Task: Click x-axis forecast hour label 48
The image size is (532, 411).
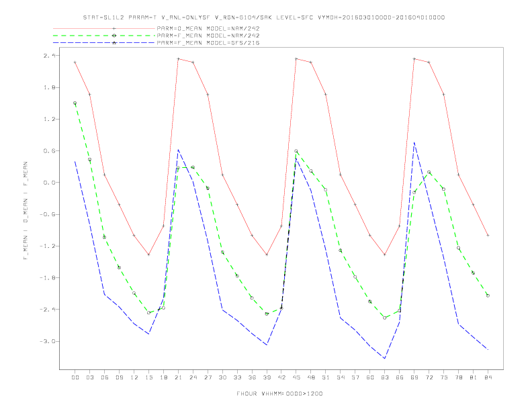Action: coord(311,377)
